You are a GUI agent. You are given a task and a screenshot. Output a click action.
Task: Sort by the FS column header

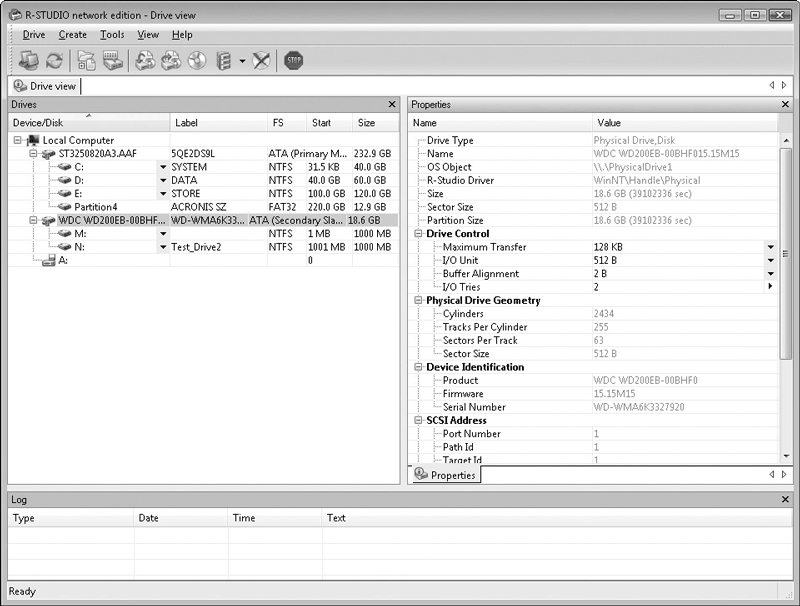click(287, 122)
